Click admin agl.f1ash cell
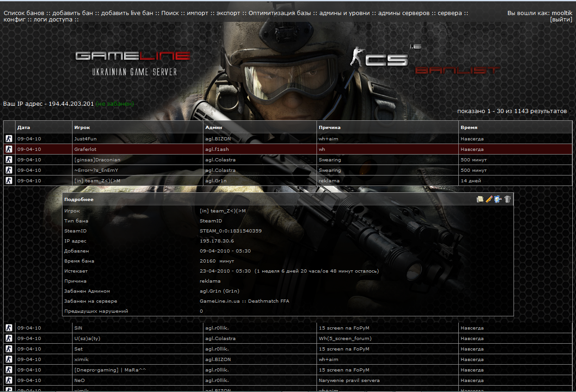 [x=217, y=149]
